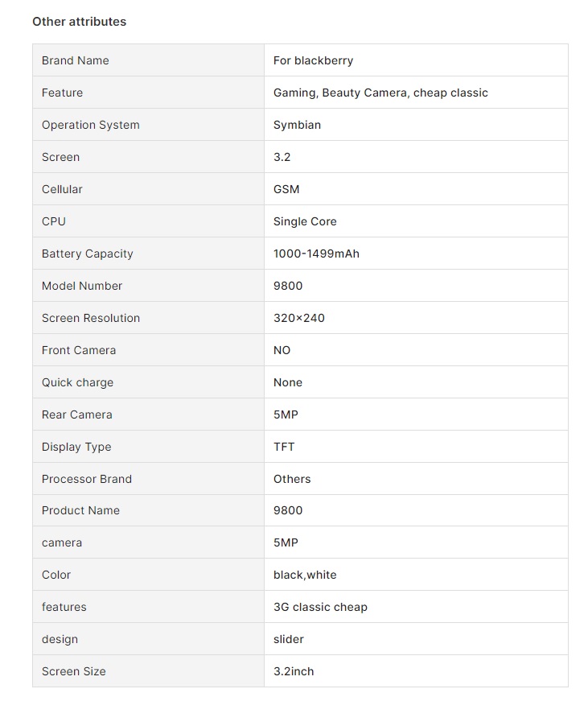The image size is (588, 726).
Task: Select the GSM cellular value
Action: pos(286,189)
